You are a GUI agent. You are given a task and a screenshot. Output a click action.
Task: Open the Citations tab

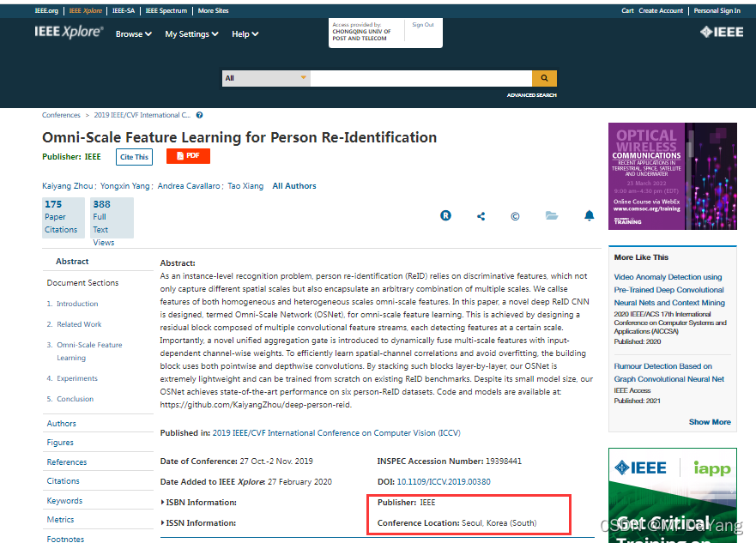tap(64, 481)
